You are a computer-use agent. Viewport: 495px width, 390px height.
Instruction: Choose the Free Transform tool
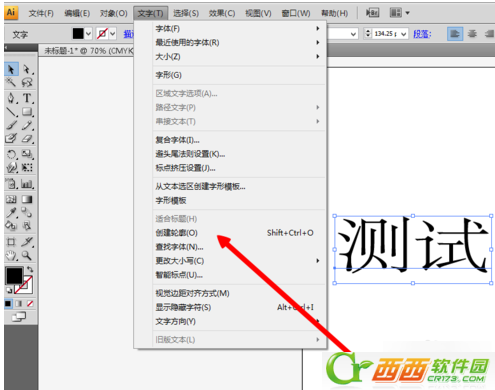(x=27, y=167)
